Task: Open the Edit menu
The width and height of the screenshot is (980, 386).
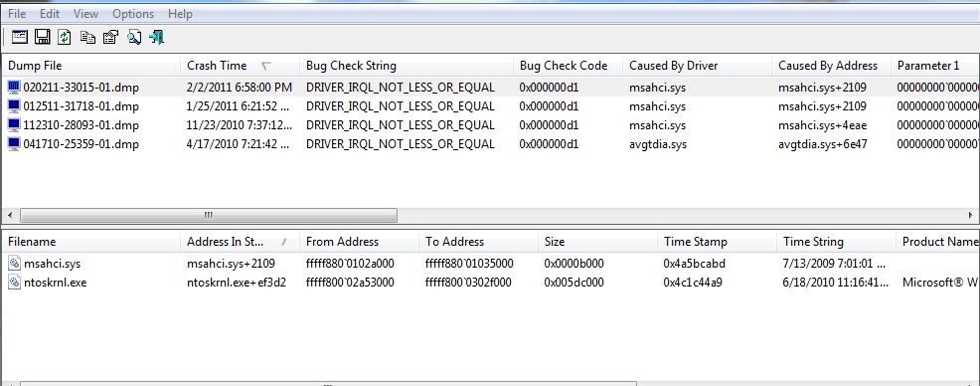Action: point(50,13)
